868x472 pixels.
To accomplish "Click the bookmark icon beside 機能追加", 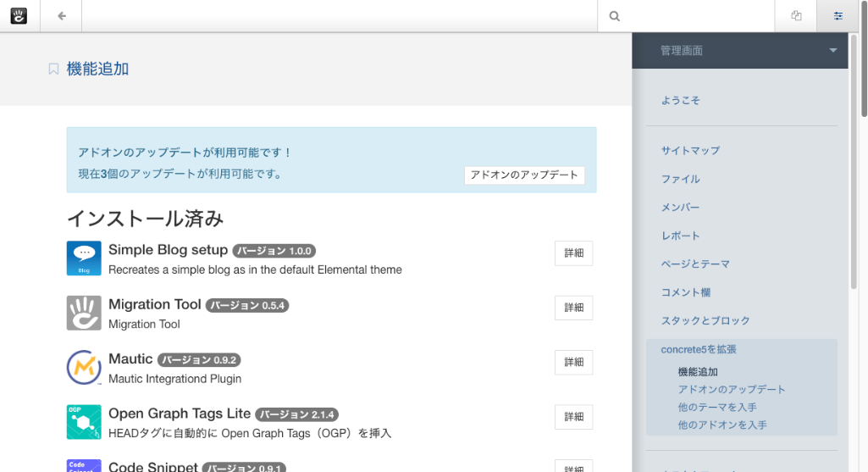I will [53, 69].
